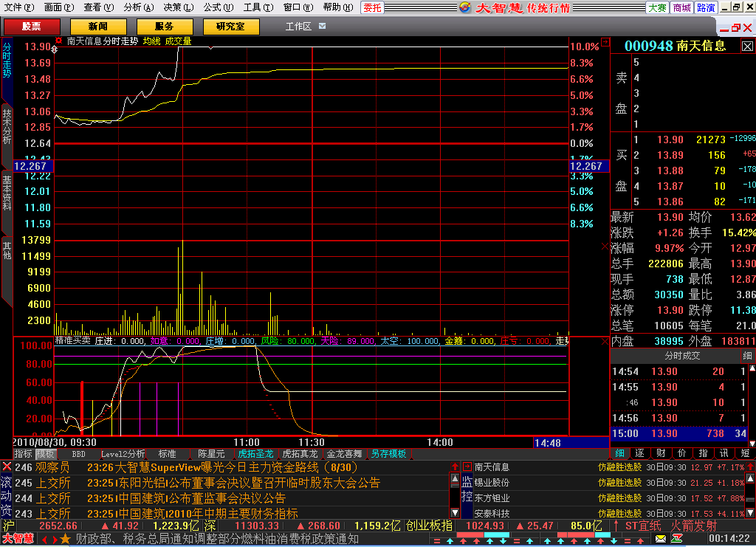Select the 金龙喜舞 template tab
This screenshot has height=547, width=756.
pos(344,454)
